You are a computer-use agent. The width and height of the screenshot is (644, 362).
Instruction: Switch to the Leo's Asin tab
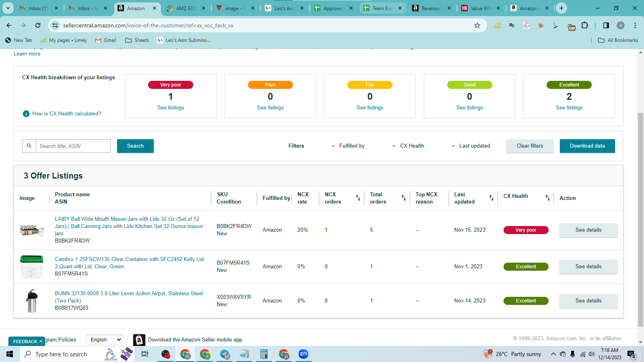(284, 8)
